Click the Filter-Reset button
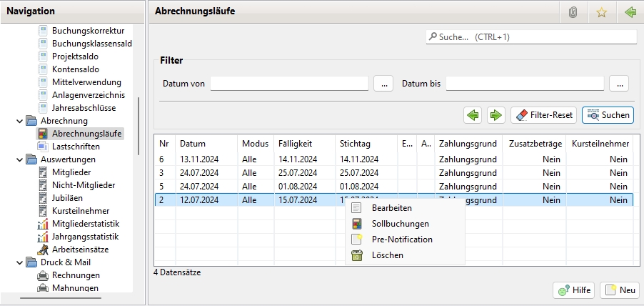The width and height of the screenshot is (644, 306). coord(543,114)
